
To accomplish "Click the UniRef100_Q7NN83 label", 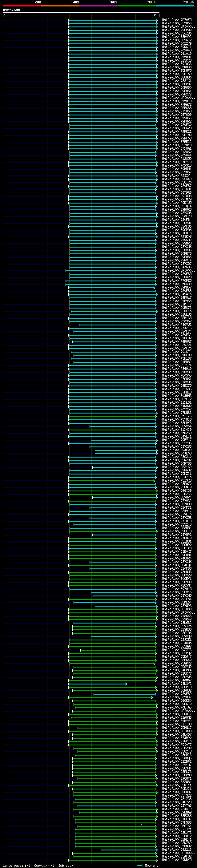I will point(177,412).
